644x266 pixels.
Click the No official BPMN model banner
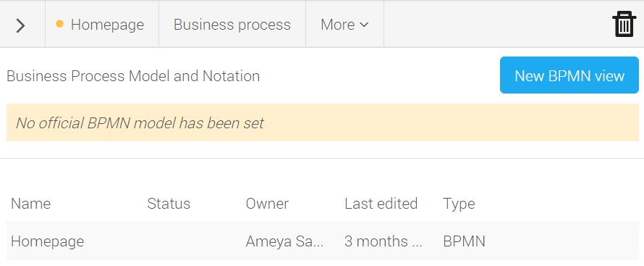[323, 122]
